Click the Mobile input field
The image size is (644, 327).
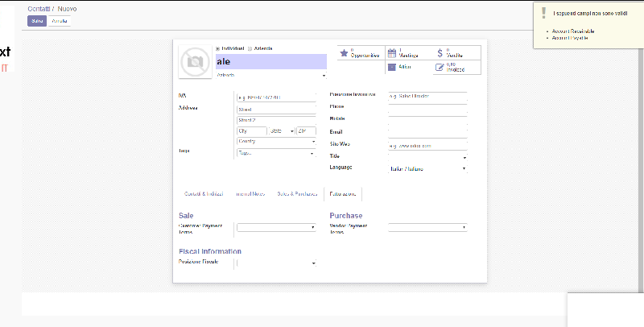point(427,121)
